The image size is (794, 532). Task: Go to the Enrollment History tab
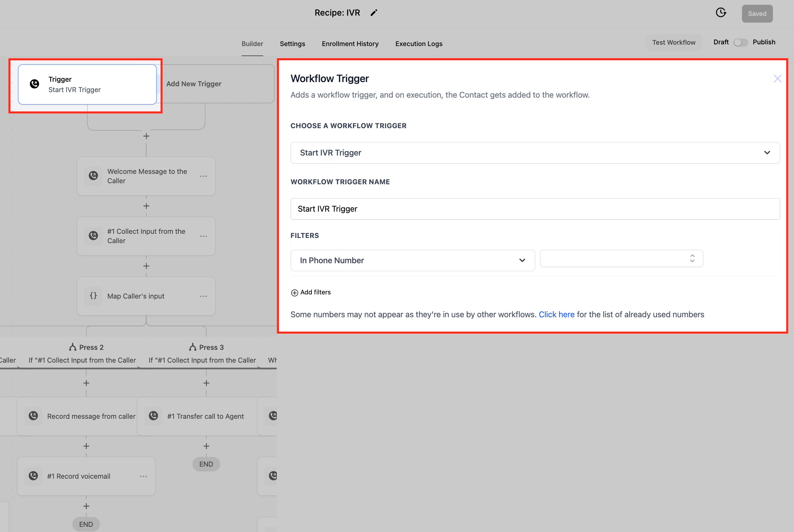coord(350,44)
